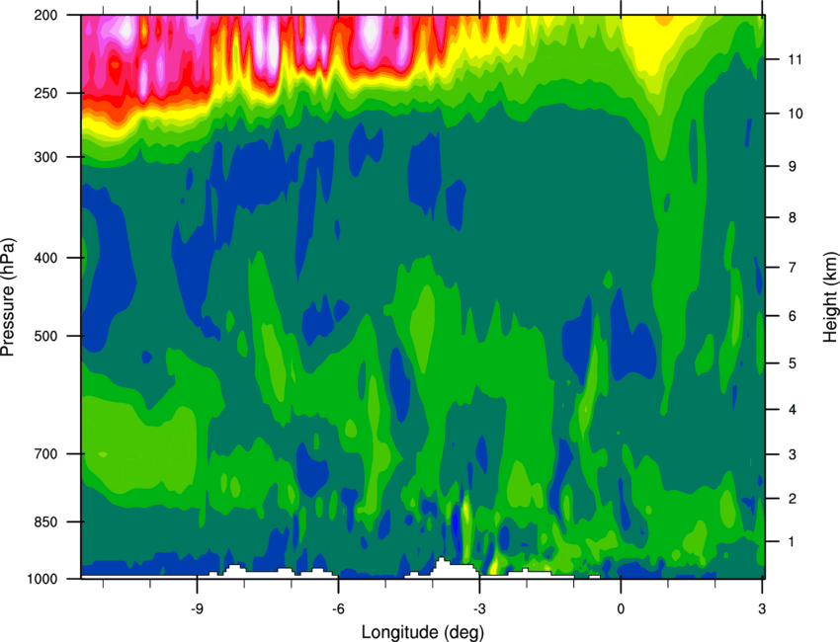Select the Height (km) axis title
This screenshot has height=642, width=840.
[830, 297]
